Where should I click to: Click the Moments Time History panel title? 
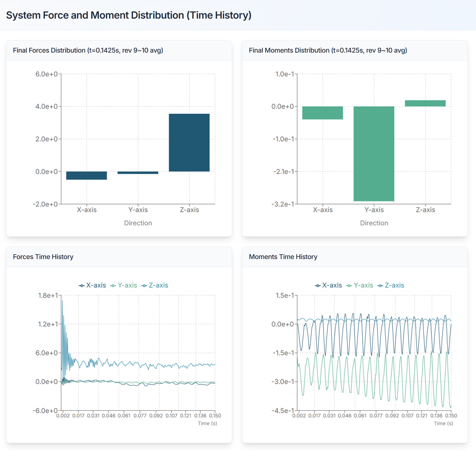[283, 257]
